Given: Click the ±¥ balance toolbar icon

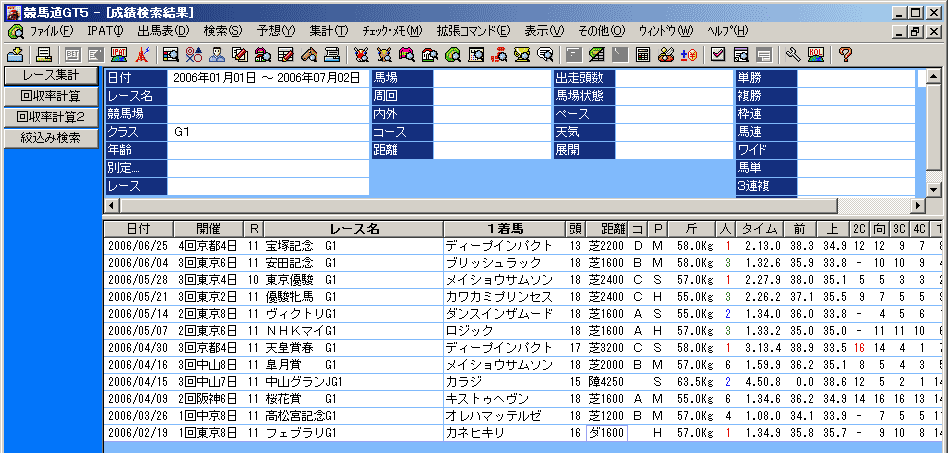Looking at the screenshot, I should coord(689,54).
